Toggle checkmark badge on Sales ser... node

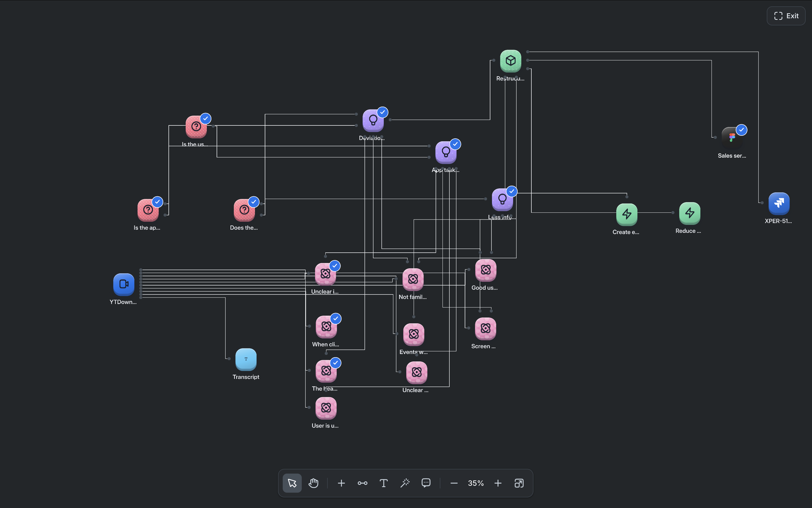click(x=741, y=130)
